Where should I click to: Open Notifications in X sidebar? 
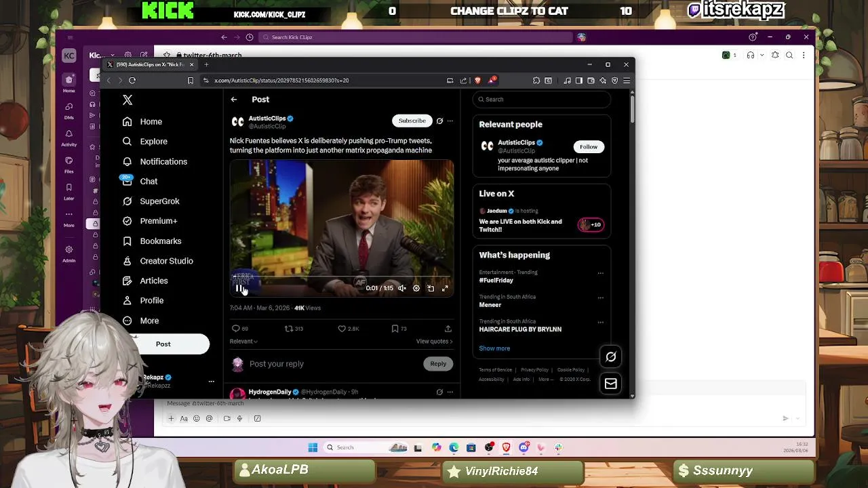click(155, 161)
